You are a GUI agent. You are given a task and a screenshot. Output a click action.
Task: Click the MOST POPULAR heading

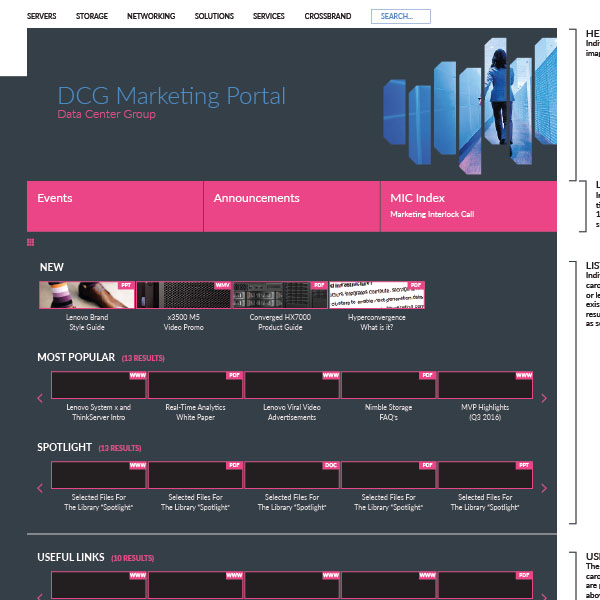pos(76,357)
